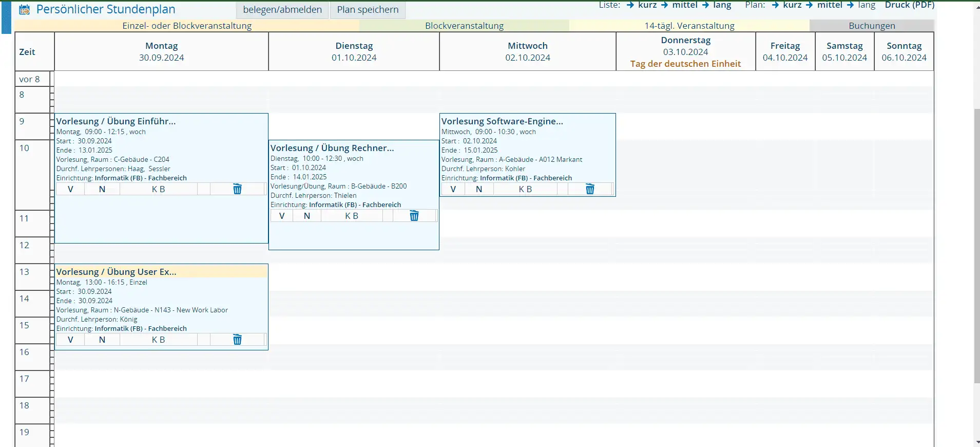Switch Plan view to kurz
Viewport: 980px width, 447px height.
792,5
